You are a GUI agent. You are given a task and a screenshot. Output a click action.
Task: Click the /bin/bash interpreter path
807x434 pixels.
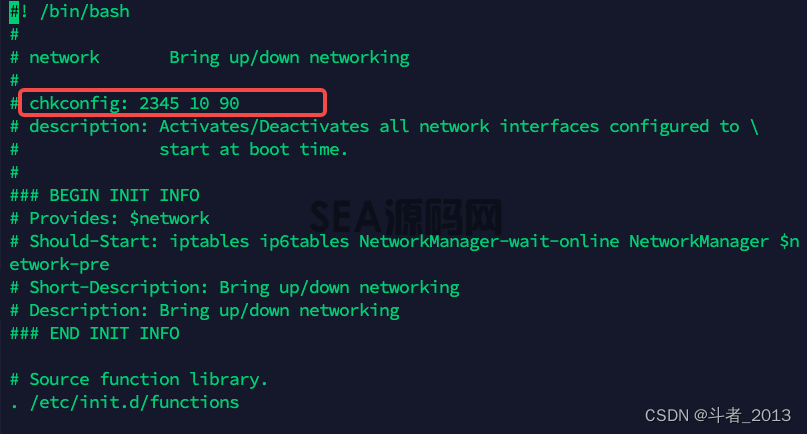point(85,12)
